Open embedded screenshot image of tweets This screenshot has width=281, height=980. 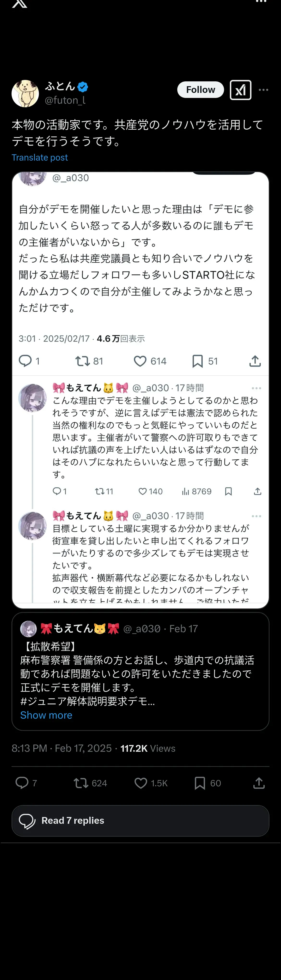tap(140, 388)
